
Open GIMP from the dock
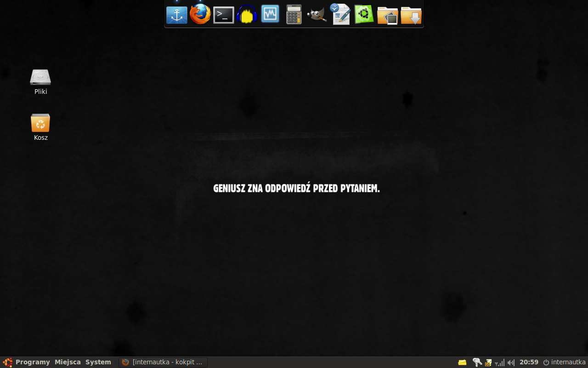click(317, 15)
